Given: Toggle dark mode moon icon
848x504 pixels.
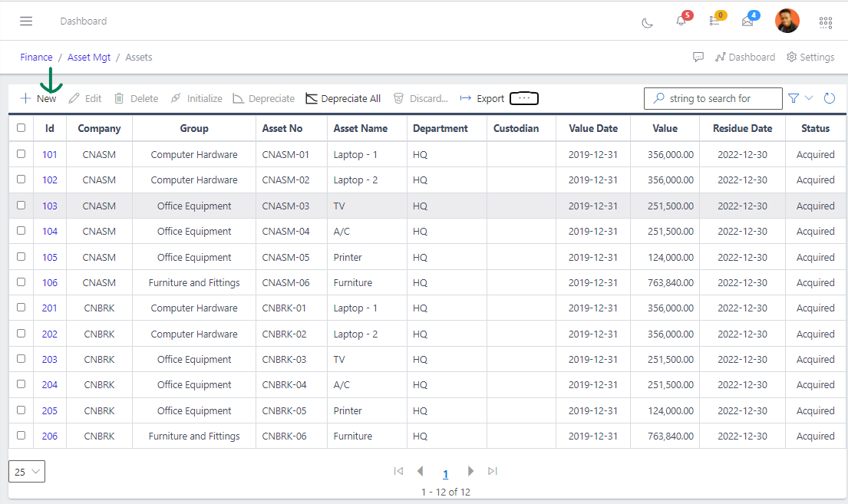Looking at the screenshot, I should point(647,22).
